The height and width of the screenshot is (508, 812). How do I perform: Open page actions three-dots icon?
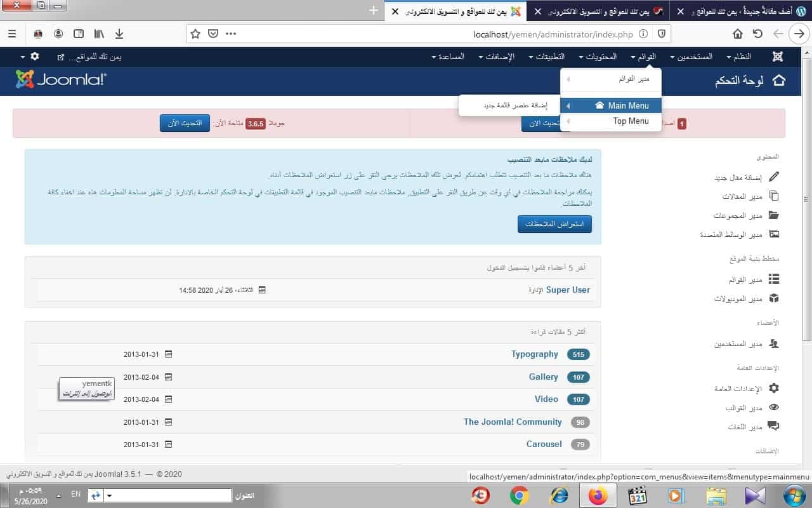tap(231, 34)
